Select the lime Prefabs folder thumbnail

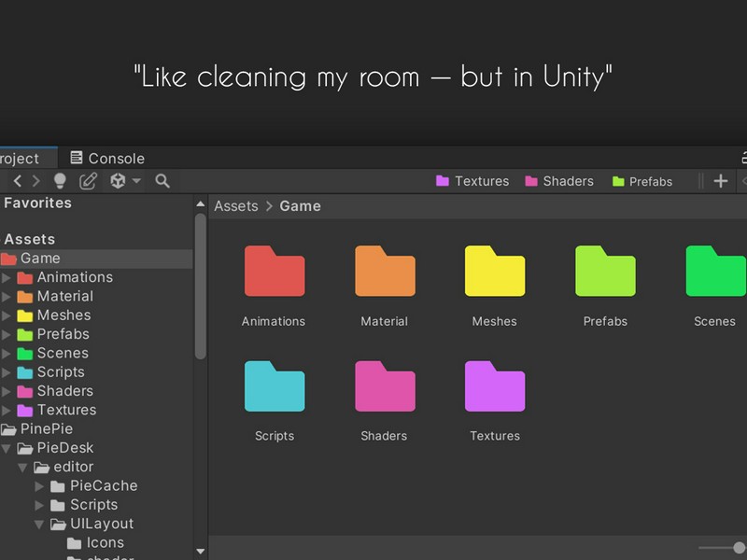point(605,271)
